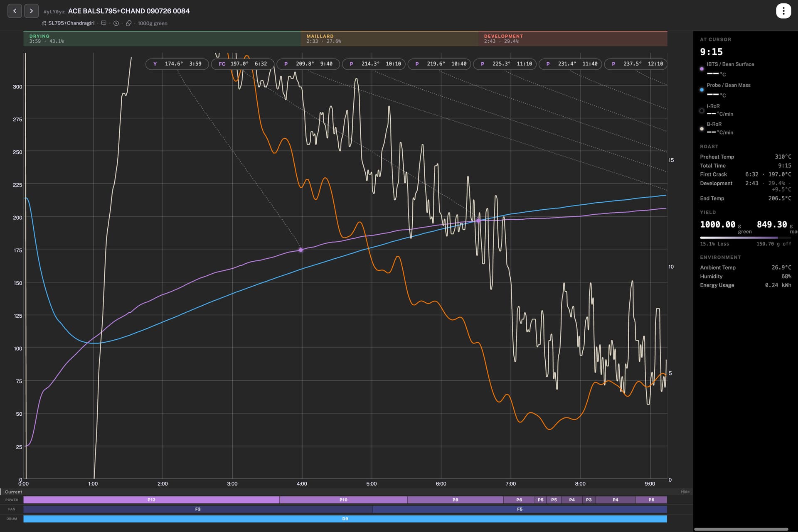This screenshot has height=532, width=798.
Task: Open the roast comments icon
Action: 104,23
